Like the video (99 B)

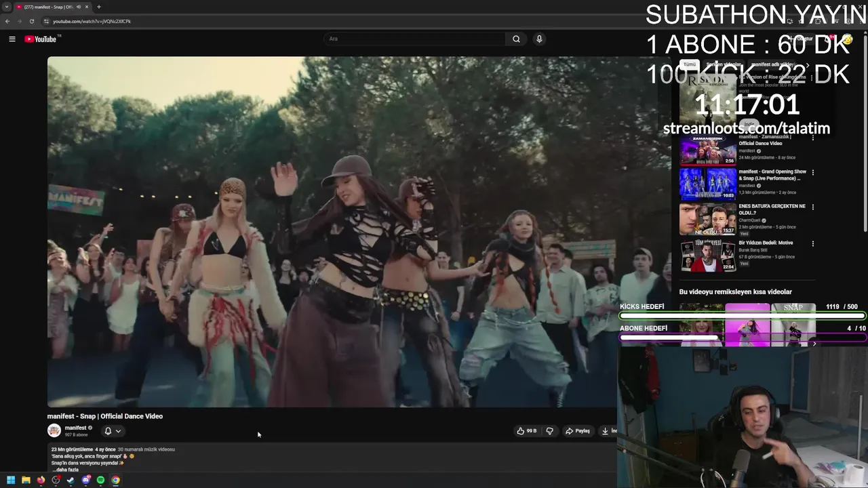(x=527, y=430)
